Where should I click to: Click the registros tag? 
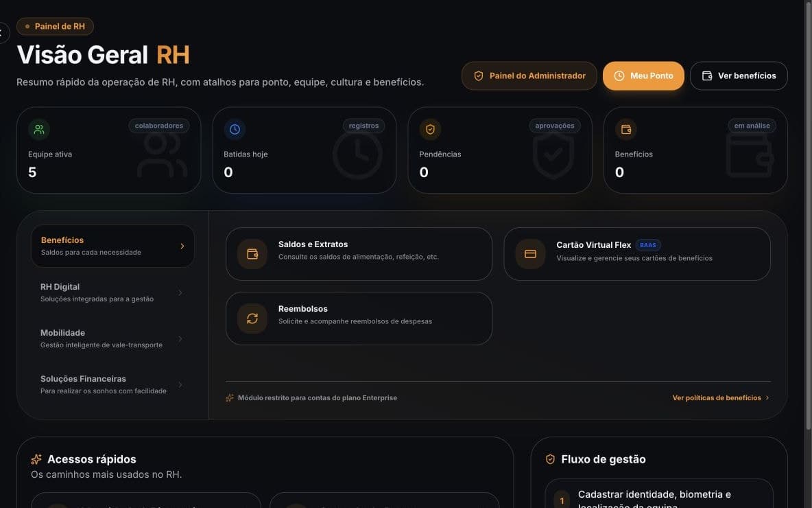[x=363, y=126]
